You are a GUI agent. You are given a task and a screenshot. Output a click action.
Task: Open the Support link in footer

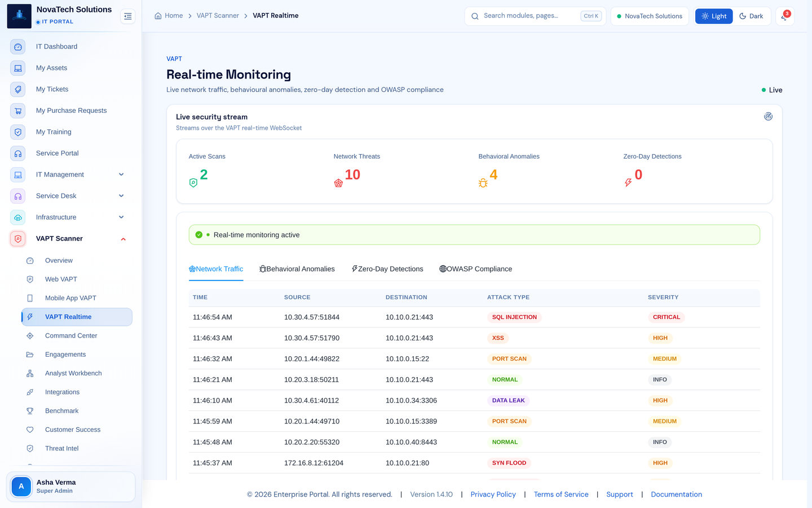tap(620, 494)
